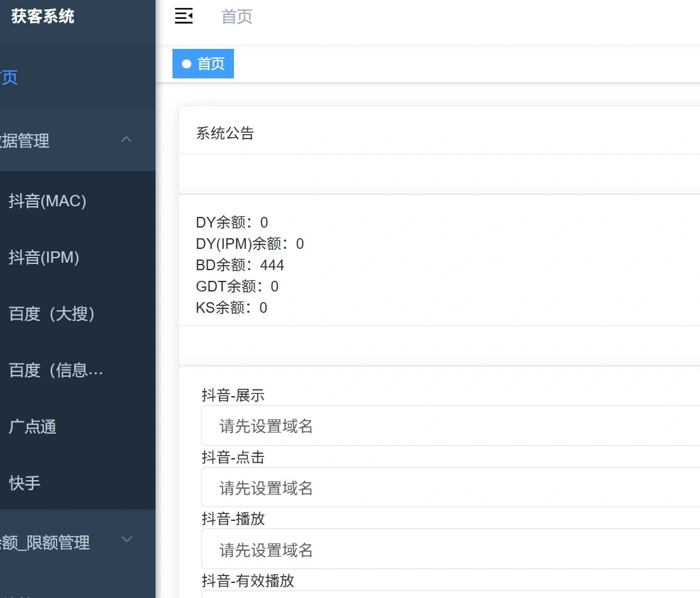This screenshot has width=700, height=598.
Task: Click the DY(IPM)余额：0 line
Action: pyautogui.click(x=250, y=244)
